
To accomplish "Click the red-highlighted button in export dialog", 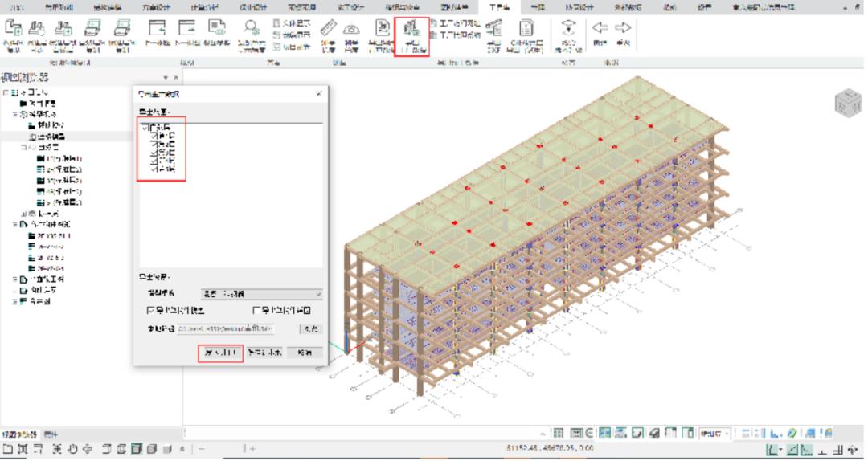I will pos(220,353).
